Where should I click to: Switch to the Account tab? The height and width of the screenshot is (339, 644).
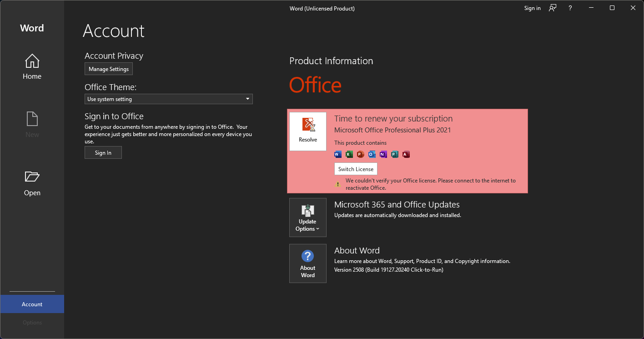pyautogui.click(x=32, y=304)
